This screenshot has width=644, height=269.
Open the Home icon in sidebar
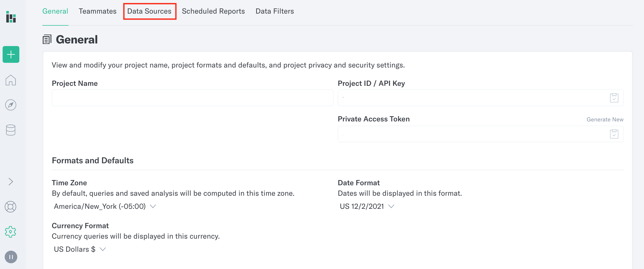point(11,80)
